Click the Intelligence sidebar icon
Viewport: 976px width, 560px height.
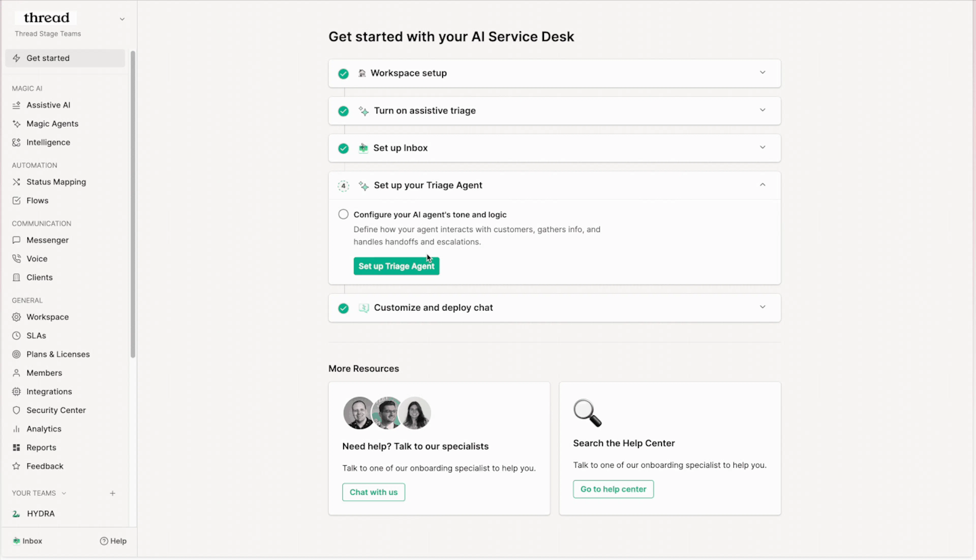tap(16, 142)
